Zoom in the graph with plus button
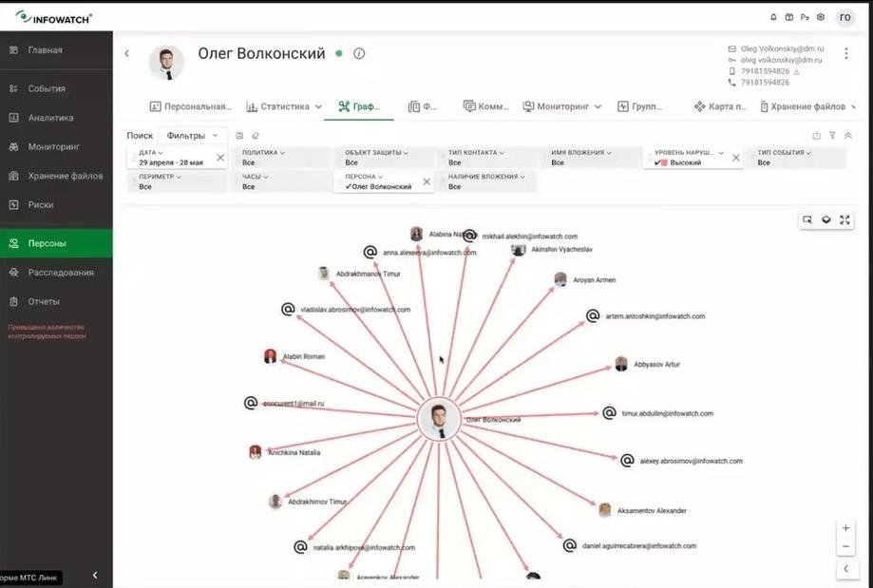The width and height of the screenshot is (873, 588). click(845, 528)
